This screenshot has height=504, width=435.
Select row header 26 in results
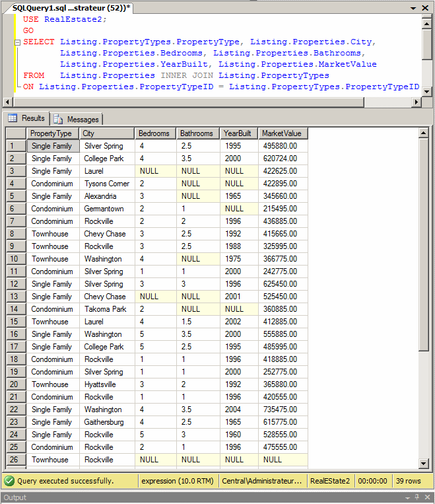(x=16, y=460)
